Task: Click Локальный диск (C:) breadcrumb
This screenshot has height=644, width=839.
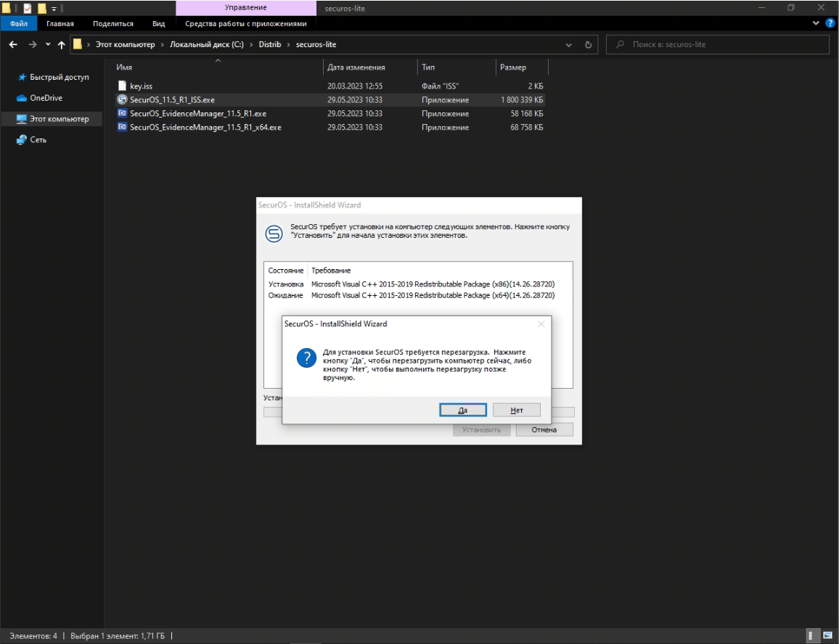Action: pyautogui.click(x=207, y=44)
